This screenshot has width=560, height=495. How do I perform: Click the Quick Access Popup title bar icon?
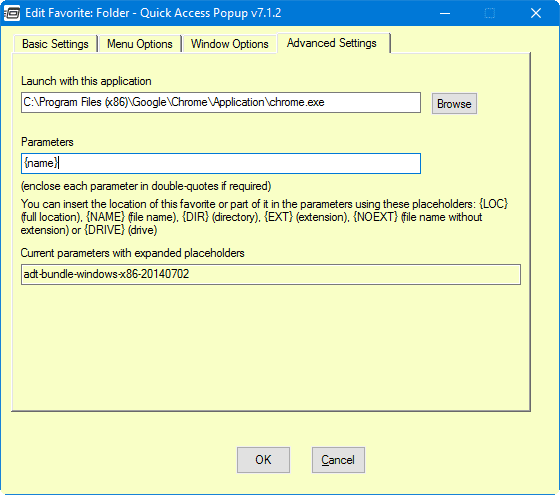click(12, 13)
